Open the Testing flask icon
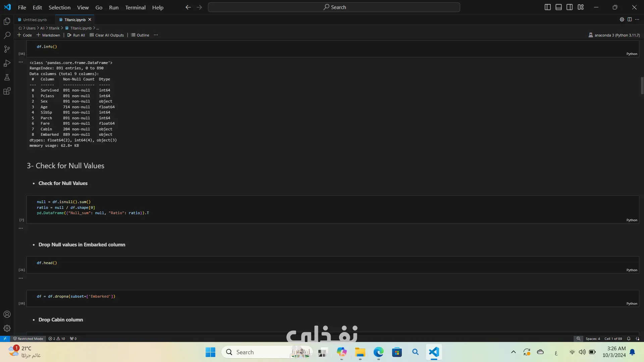The image size is (644, 362). (7, 77)
